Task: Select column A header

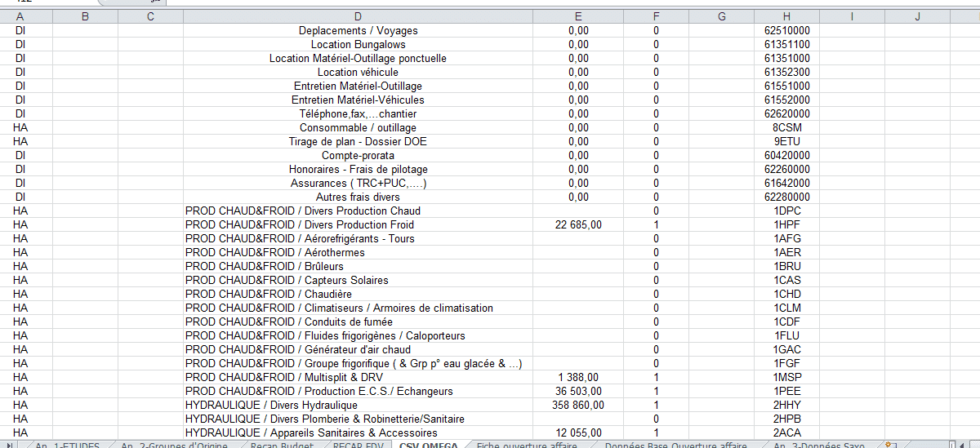Action: coord(20,16)
